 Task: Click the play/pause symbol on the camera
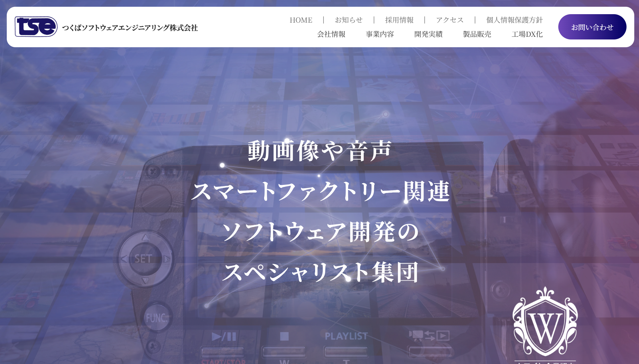pyautogui.click(x=224, y=336)
